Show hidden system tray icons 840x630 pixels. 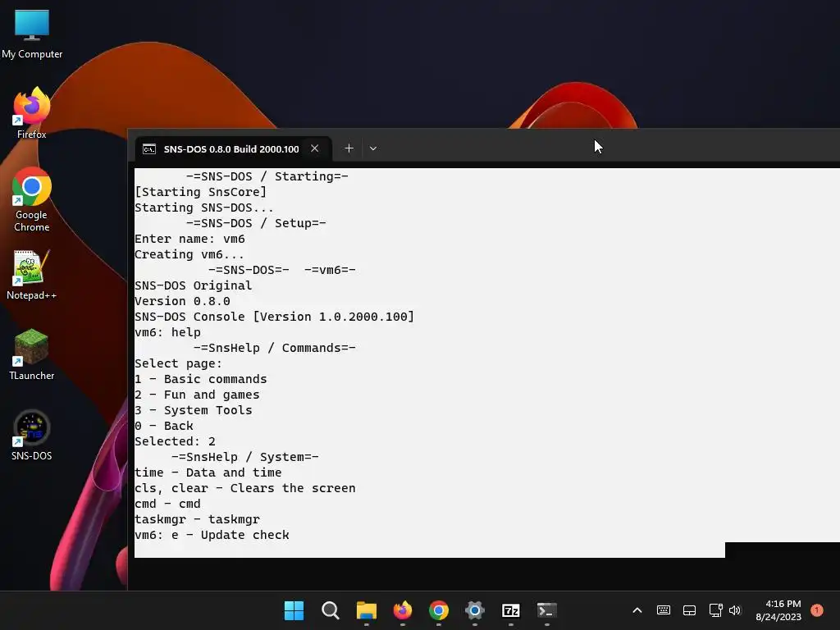[x=637, y=610]
